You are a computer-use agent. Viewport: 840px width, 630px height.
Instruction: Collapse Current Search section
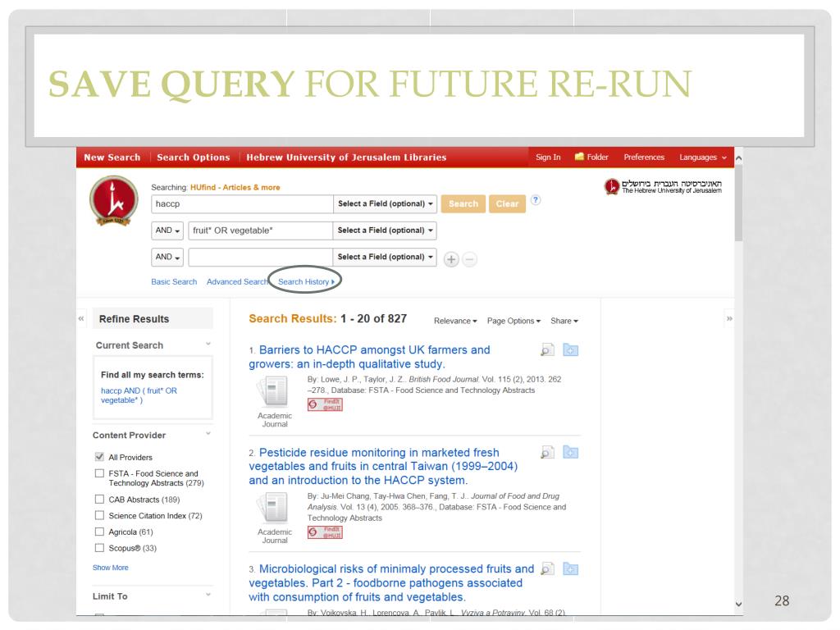click(208, 345)
